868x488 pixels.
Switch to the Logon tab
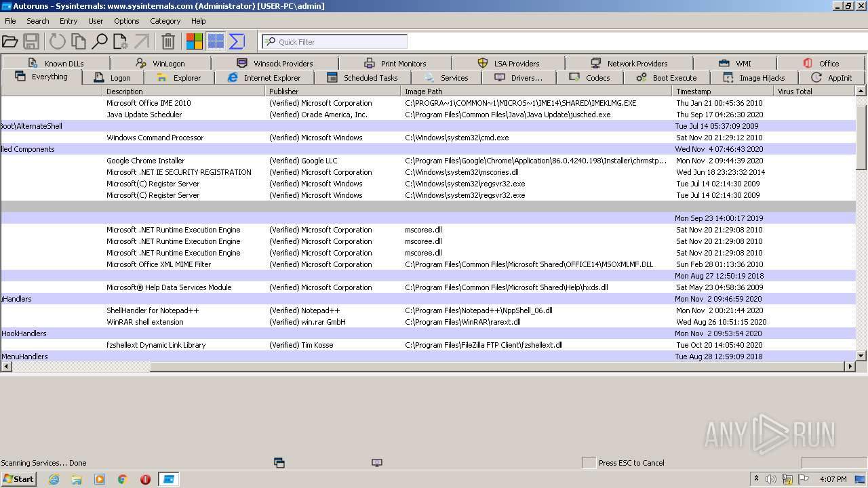[x=113, y=78]
